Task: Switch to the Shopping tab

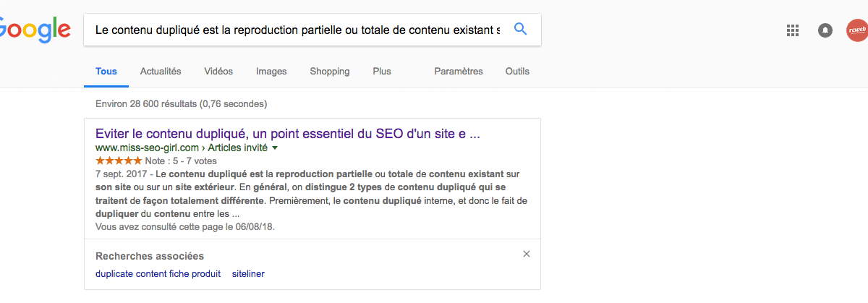Action: click(x=330, y=72)
